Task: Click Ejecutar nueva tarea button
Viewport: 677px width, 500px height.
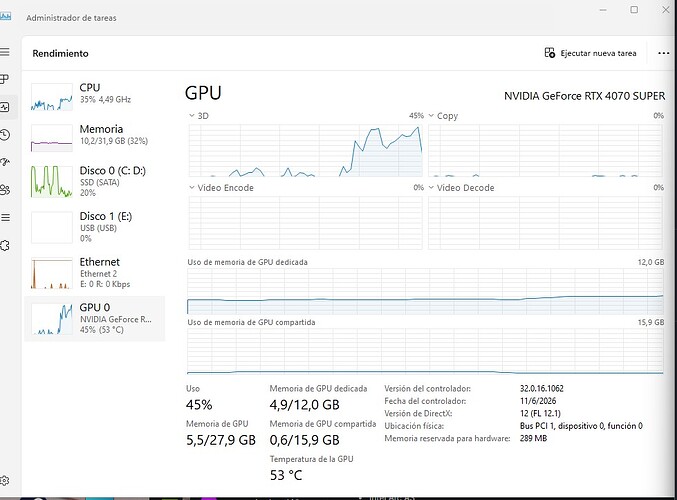Action: [590, 53]
